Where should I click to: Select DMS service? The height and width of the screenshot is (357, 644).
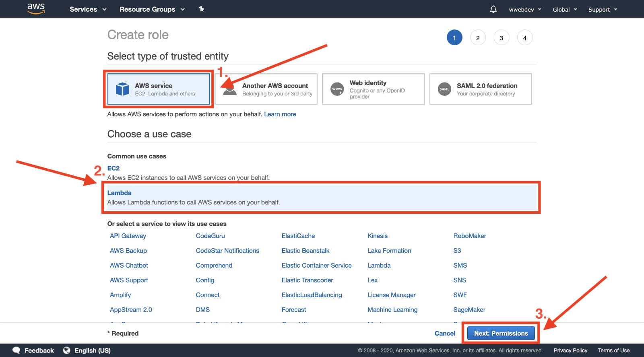click(202, 310)
